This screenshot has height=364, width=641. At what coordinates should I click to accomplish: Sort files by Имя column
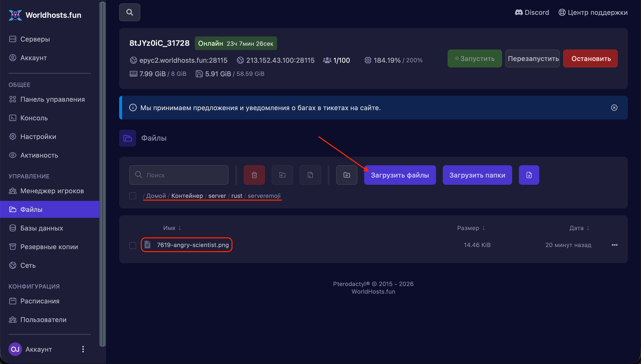click(172, 228)
